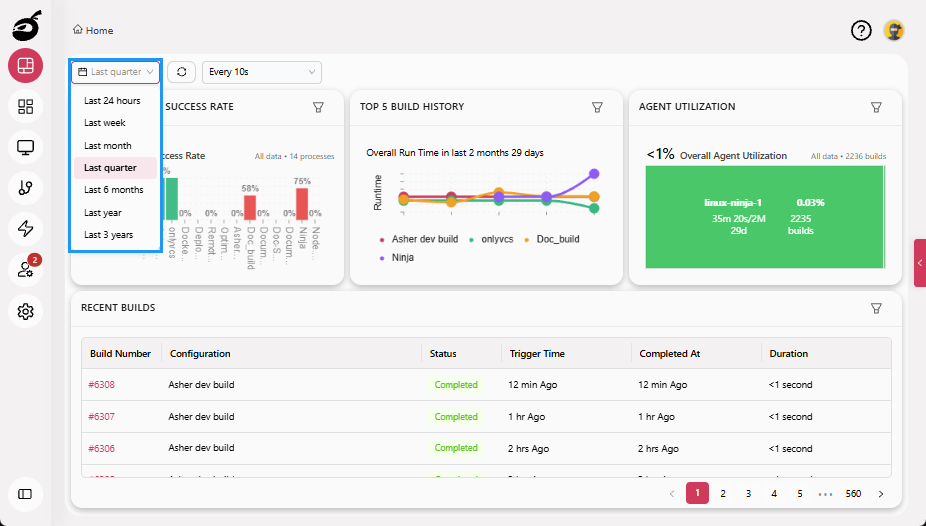Open the Every 10s refresh interval dropdown
The width and height of the screenshot is (926, 526).
click(262, 72)
